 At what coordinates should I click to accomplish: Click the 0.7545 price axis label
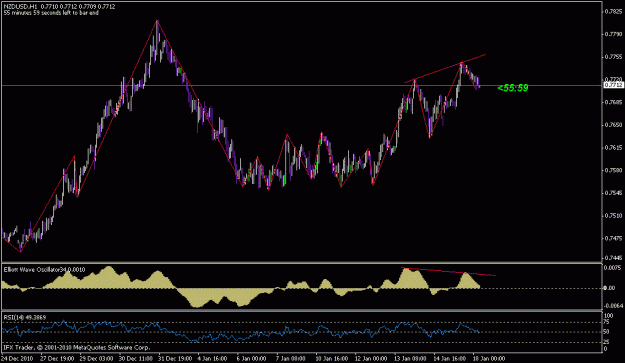pos(614,193)
